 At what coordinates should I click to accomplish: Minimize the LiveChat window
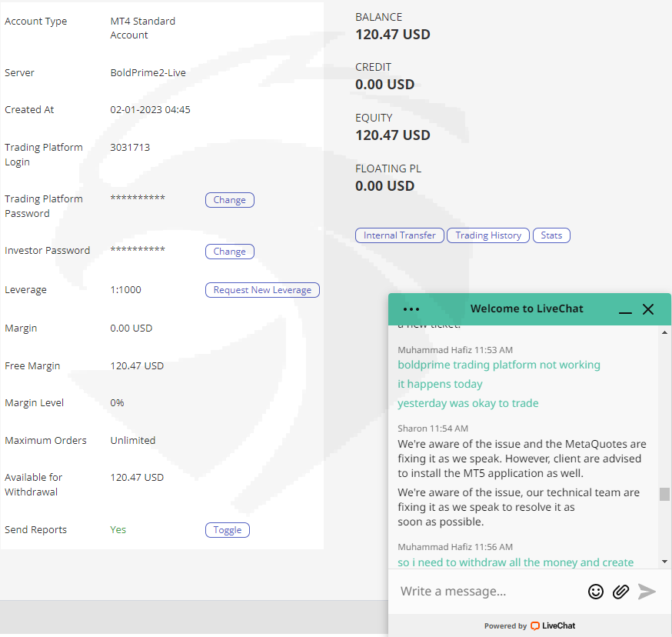click(x=625, y=310)
